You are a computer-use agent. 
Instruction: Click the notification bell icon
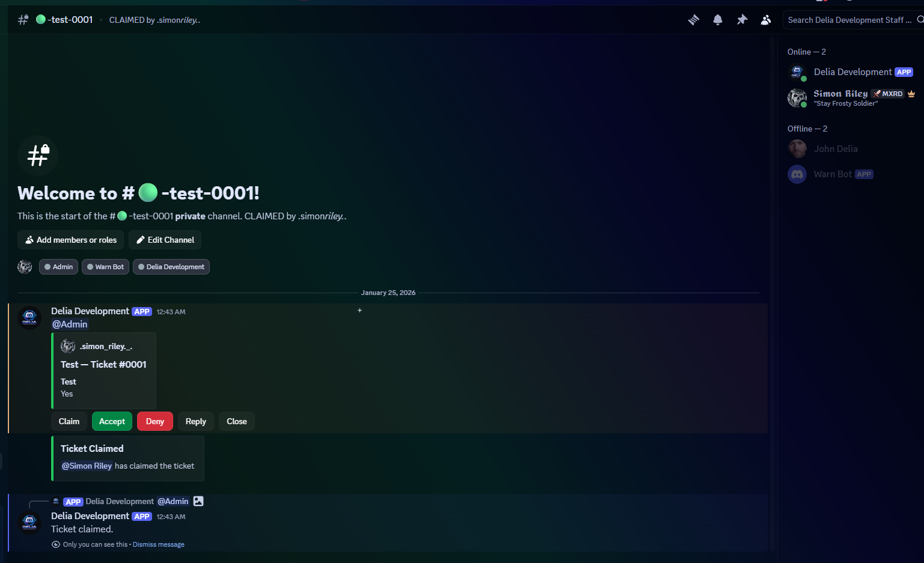718,20
